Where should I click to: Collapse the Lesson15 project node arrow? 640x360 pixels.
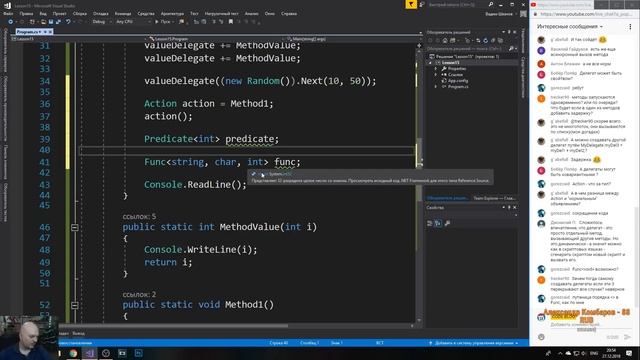click(x=430, y=63)
